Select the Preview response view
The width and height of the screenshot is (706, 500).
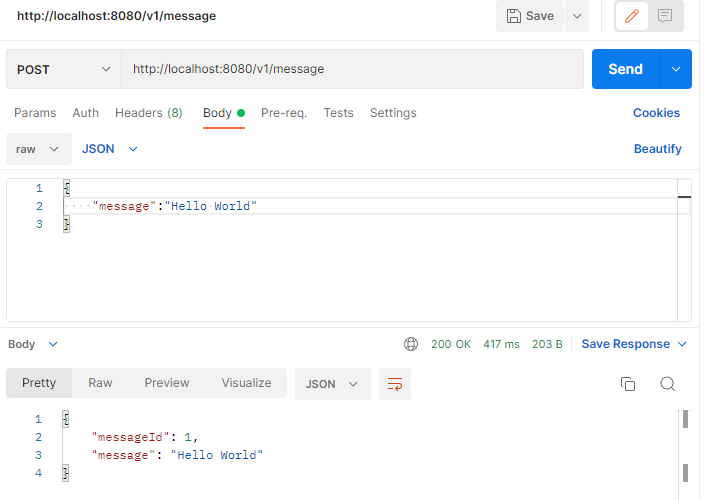coord(167,383)
